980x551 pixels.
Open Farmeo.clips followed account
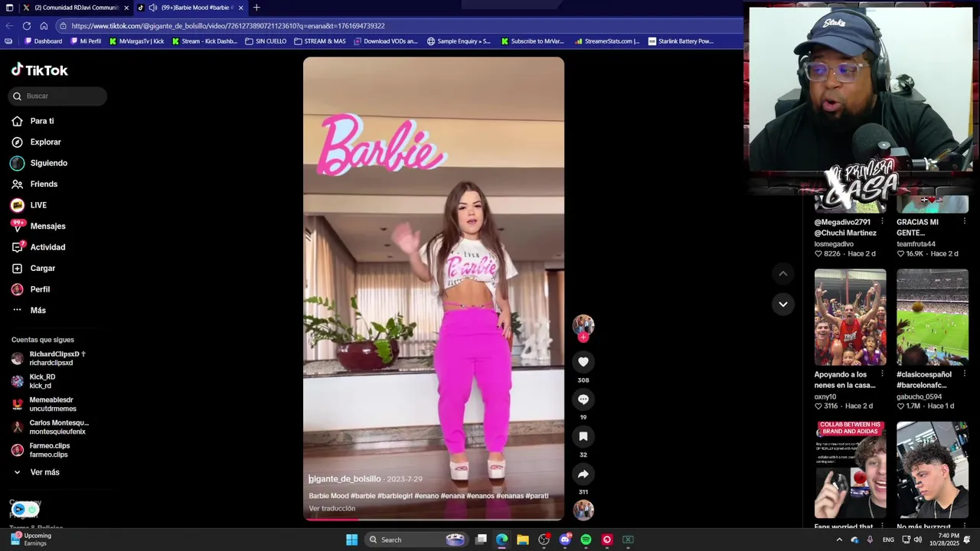(41, 450)
